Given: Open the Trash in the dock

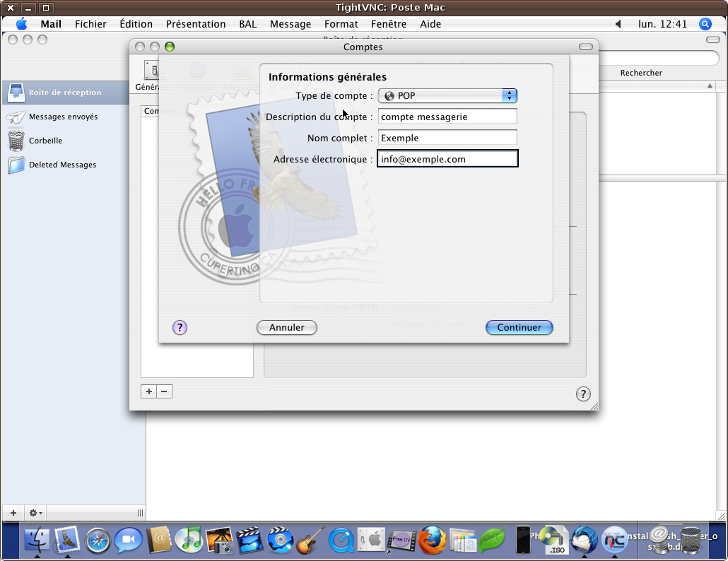Looking at the screenshot, I should click(x=691, y=540).
